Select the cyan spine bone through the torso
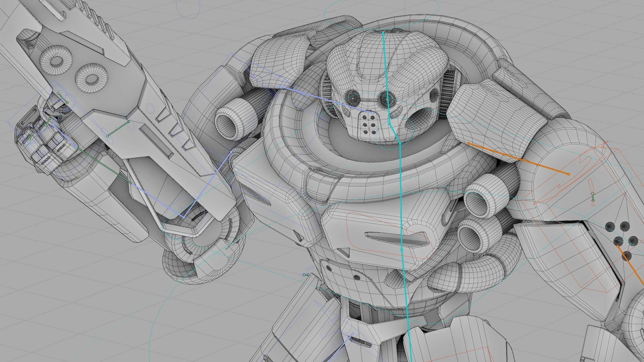This screenshot has height=362, width=644. [401, 196]
